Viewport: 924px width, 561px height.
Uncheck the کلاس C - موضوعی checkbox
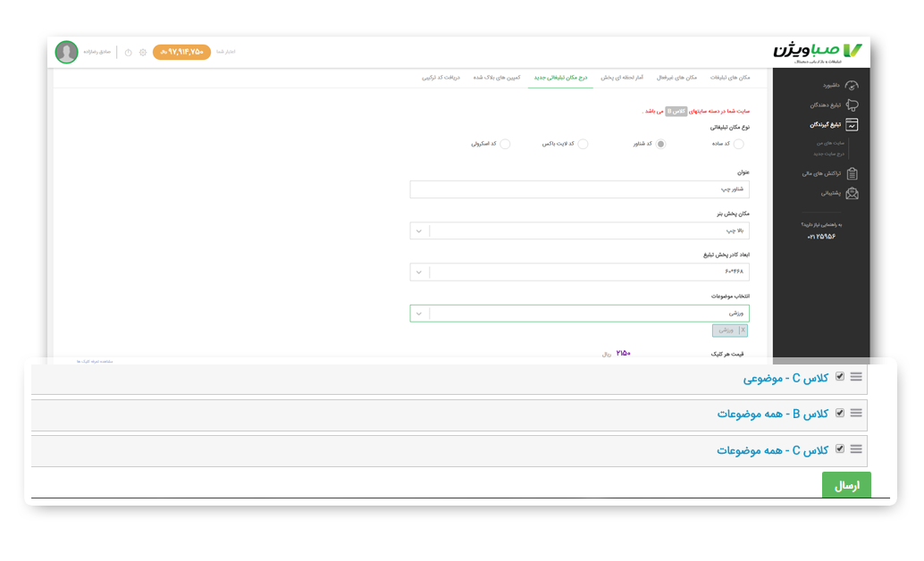click(x=840, y=377)
